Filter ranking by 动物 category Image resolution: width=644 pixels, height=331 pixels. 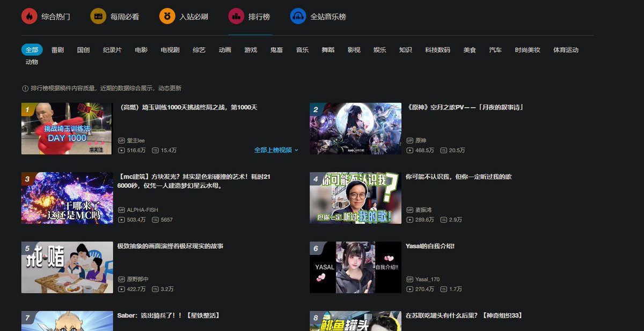click(32, 62)
